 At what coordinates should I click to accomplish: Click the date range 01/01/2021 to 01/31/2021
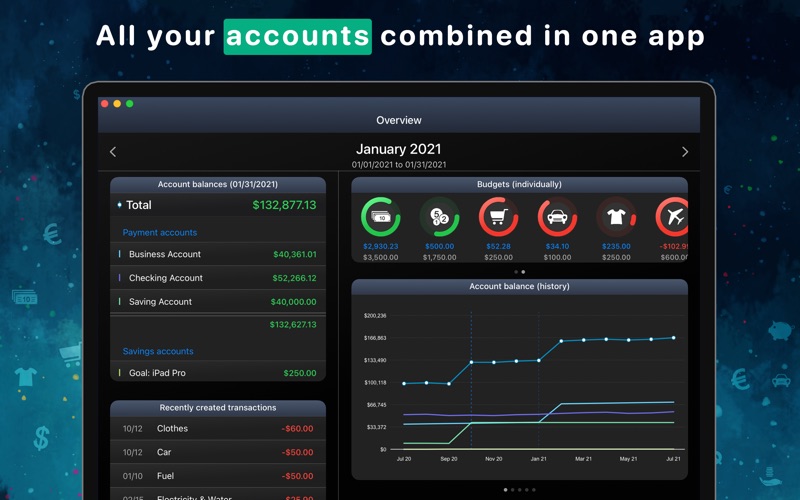click(x=398, y=165)
